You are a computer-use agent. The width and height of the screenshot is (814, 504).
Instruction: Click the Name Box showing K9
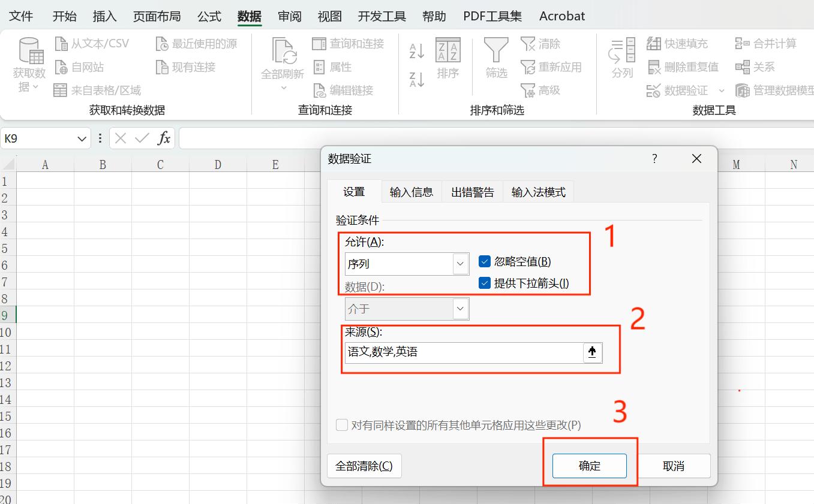38,139
